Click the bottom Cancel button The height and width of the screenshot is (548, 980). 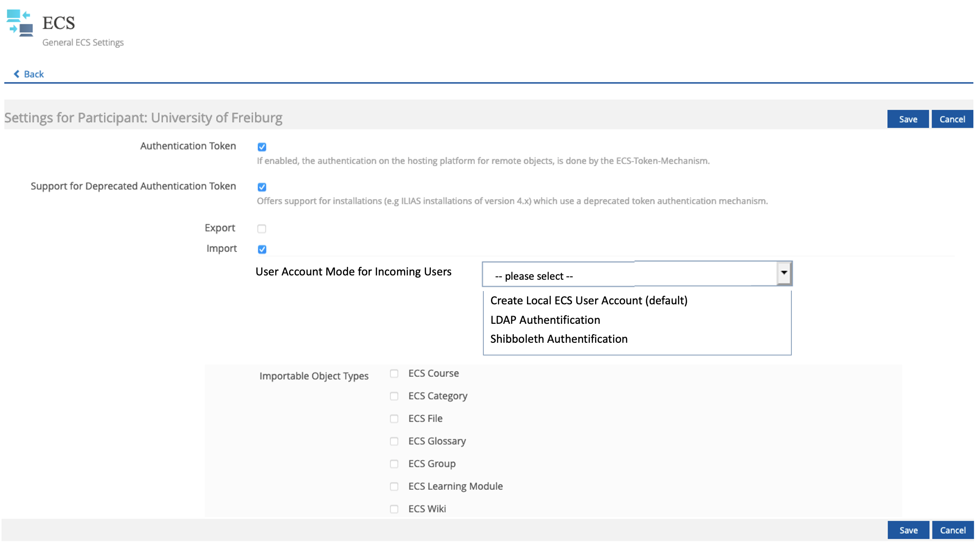click(953, 530)
